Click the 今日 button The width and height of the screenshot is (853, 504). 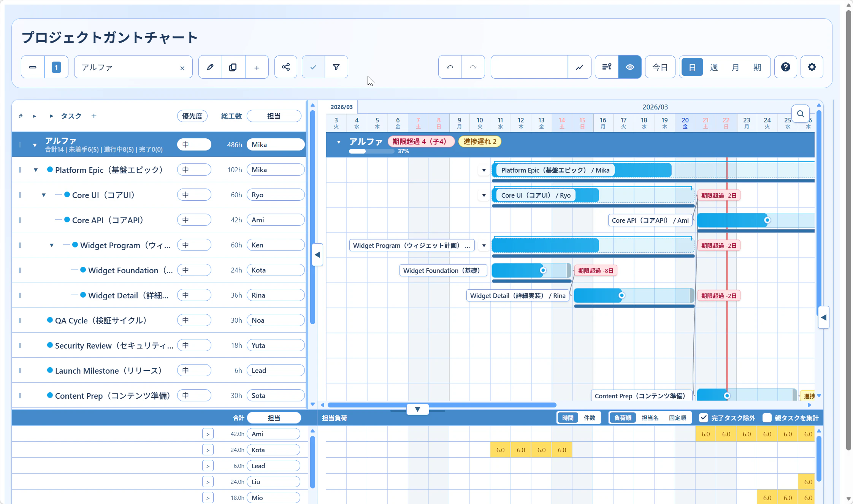click(660, 67)
